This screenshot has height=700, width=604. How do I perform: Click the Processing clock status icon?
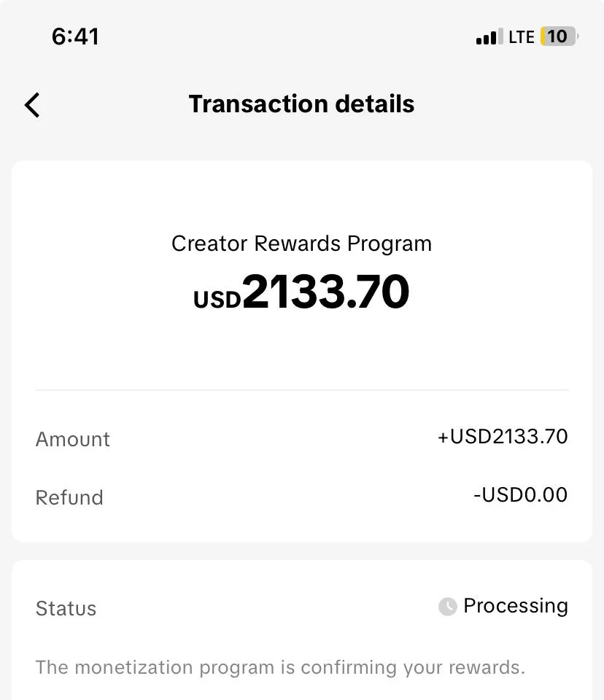click(x=447, y=607)
